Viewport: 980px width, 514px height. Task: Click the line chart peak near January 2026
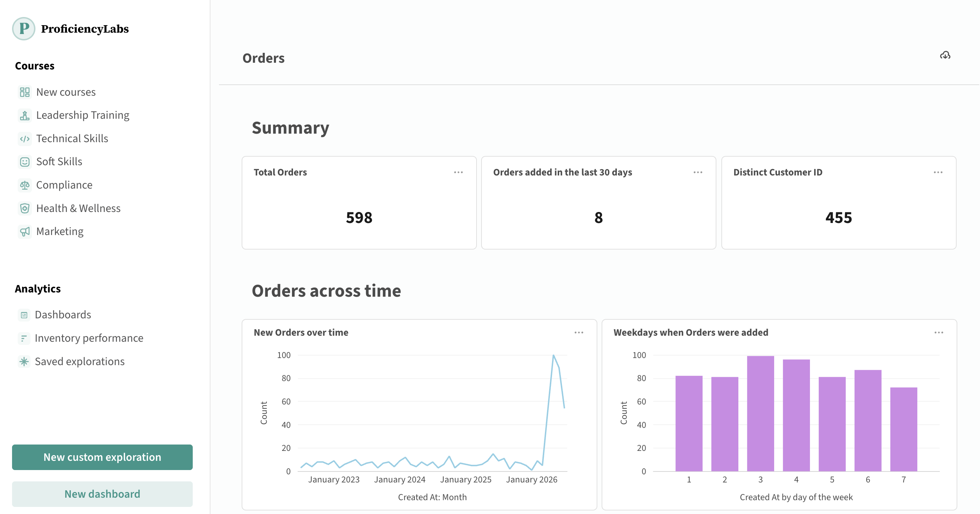553,356
